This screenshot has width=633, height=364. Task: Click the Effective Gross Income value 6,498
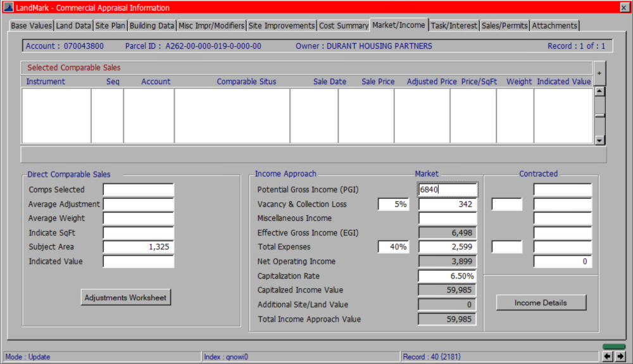point(448,232)
